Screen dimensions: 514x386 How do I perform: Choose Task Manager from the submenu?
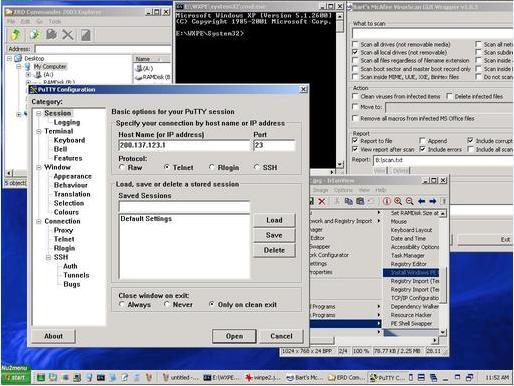coord(408,255)
